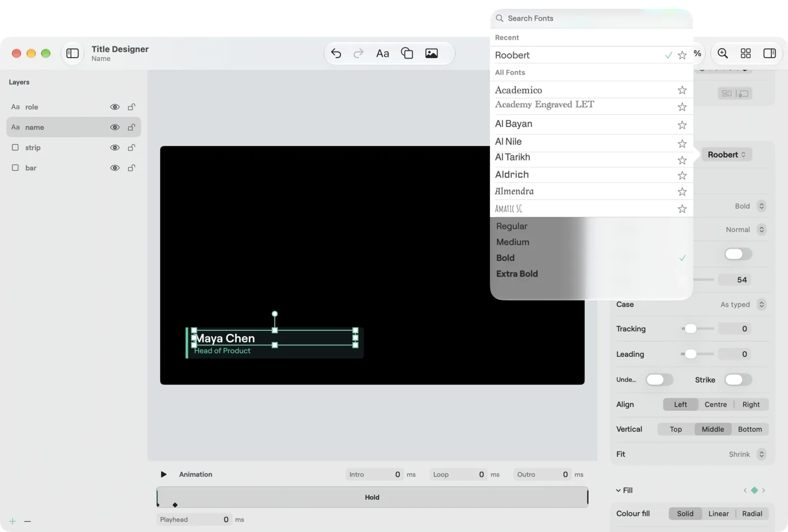Click the Search Fonts field
The height and width of the screenshot is (532, 788).
(x=591, y=18)
